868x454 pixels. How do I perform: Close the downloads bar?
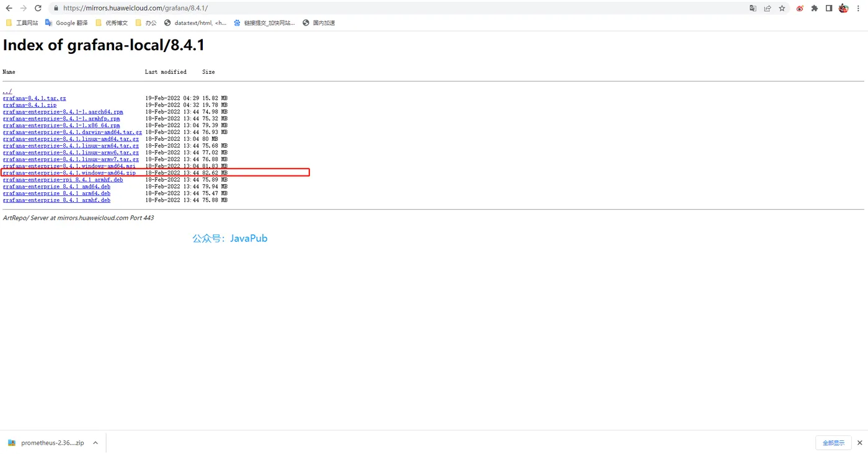pos(859,443)
